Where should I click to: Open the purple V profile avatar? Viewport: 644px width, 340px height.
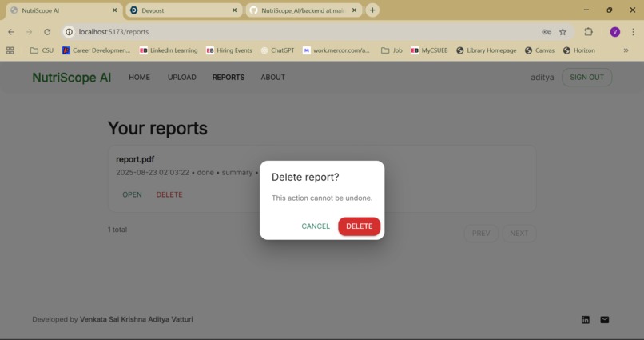coord(615,32)
